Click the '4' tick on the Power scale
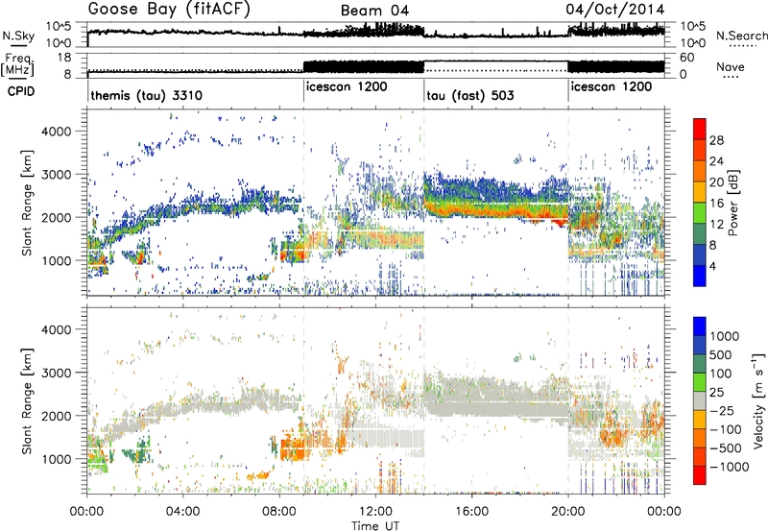768x532 pixels. (x=713, y=267)
